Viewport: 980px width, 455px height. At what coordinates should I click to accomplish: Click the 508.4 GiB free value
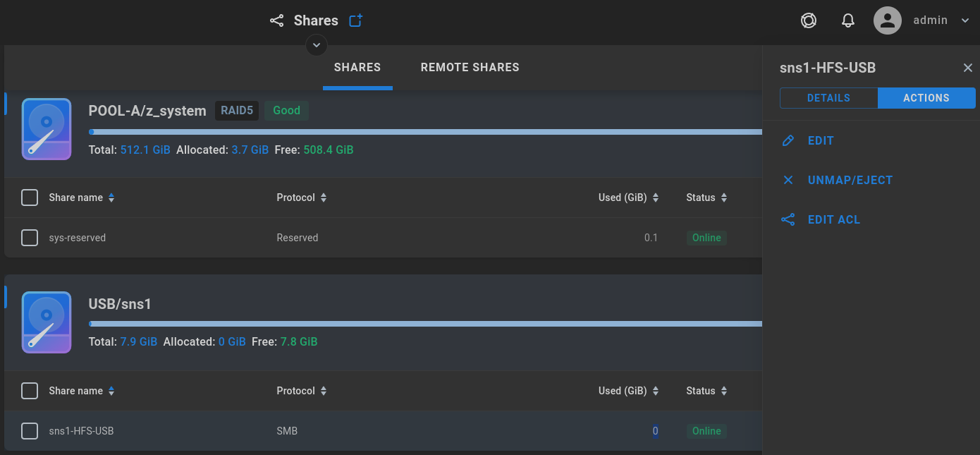329,150
